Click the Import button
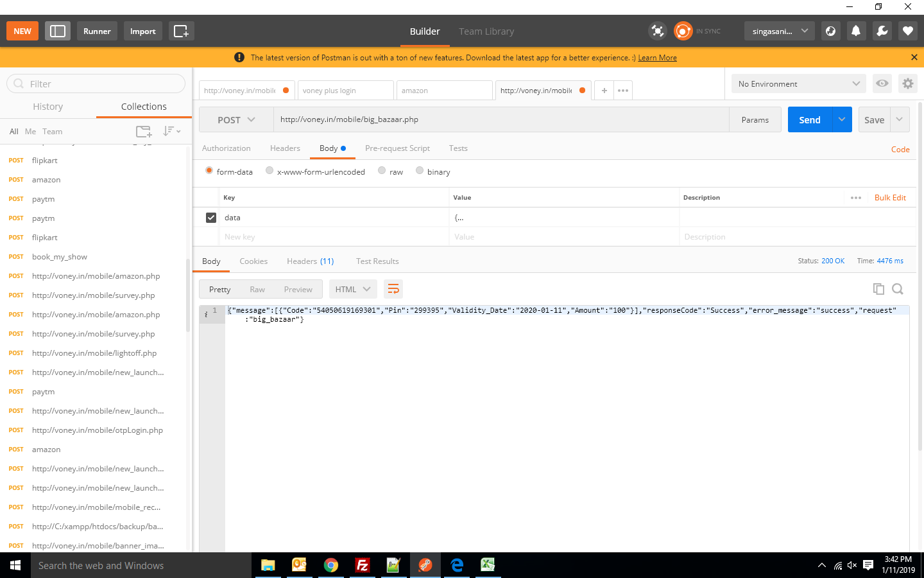 tap(142, 31)
